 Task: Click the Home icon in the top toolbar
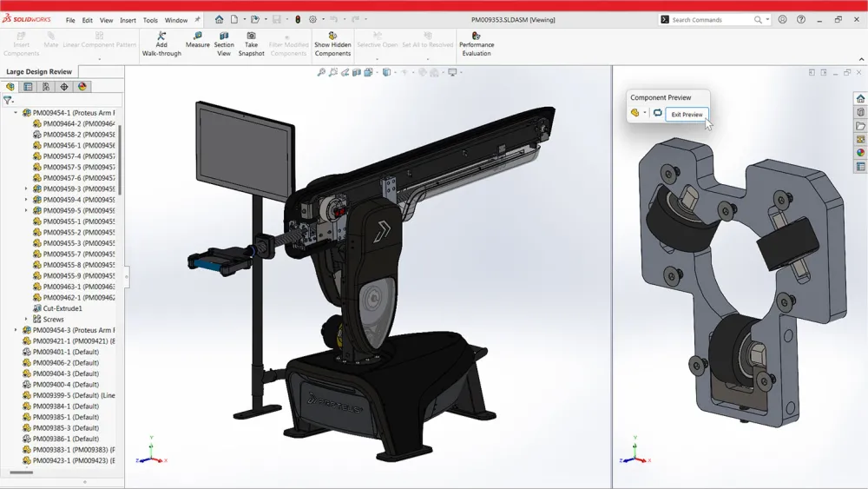point(220,19)
